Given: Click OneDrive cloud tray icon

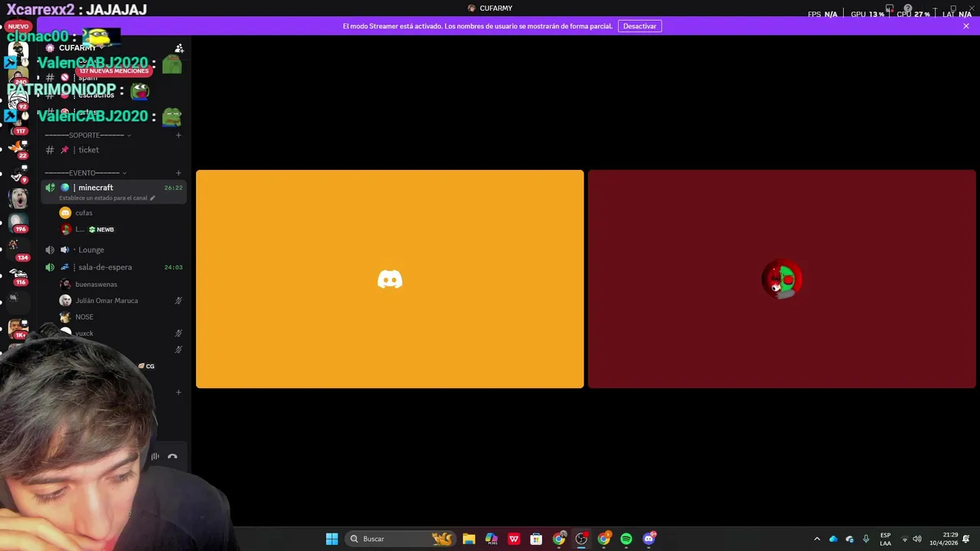Looking at the screenshot, I should (833, 539).
